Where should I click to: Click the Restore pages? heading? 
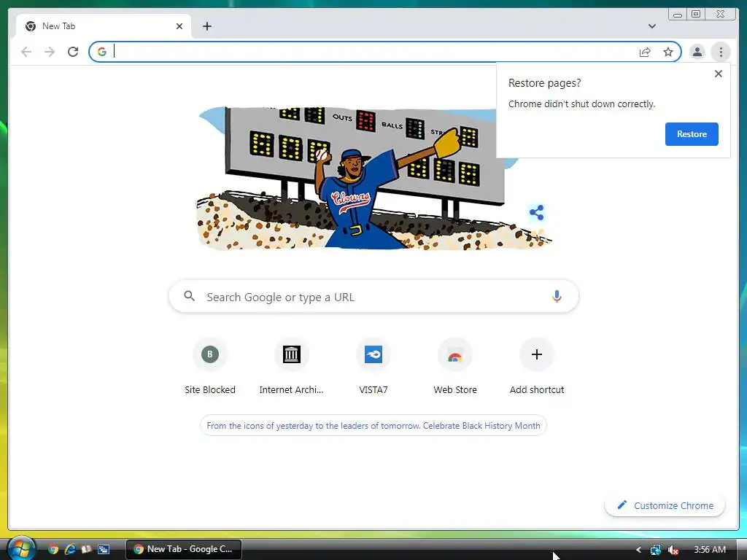click(544, 83)
